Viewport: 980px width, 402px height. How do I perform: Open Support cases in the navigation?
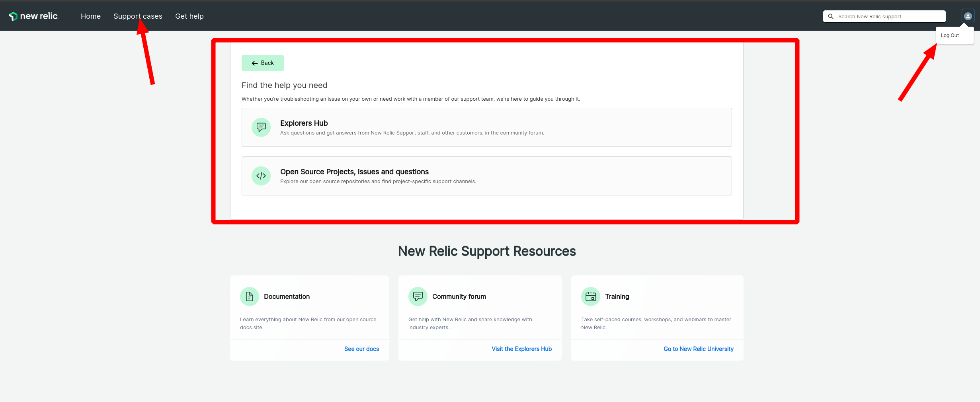pos(138,16)
